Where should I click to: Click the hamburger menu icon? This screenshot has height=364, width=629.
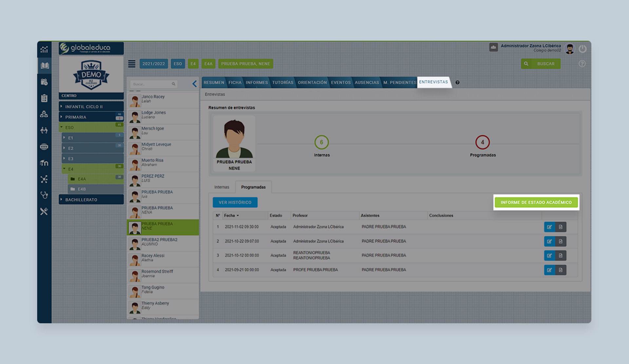pyautogui.click(x=132, y=64)
